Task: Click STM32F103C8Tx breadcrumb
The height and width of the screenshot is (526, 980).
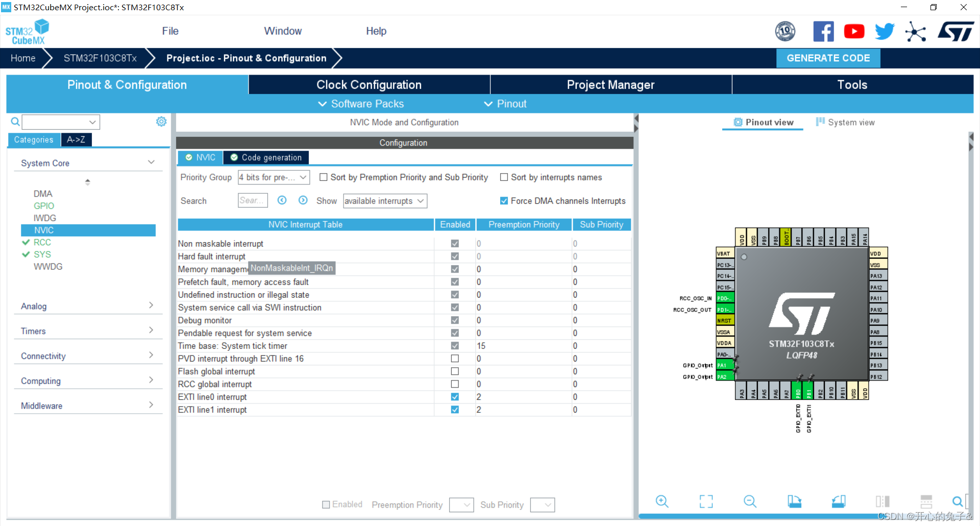Action: click(x=100, y=58)
